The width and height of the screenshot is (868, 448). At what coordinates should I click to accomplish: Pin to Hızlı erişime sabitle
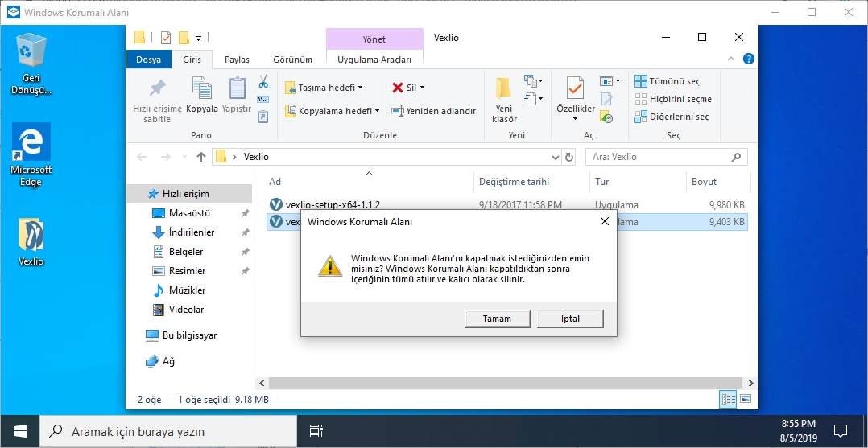(x=157, y=100)
